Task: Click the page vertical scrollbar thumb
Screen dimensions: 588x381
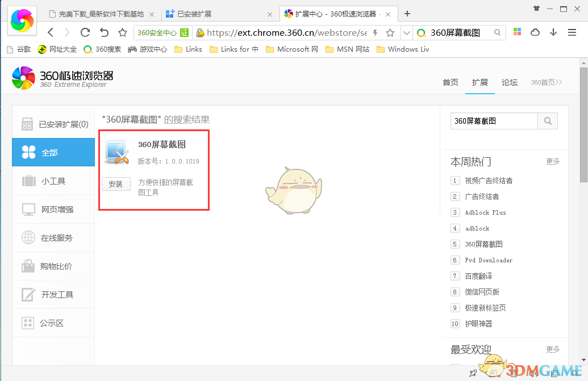Action: 583,124
